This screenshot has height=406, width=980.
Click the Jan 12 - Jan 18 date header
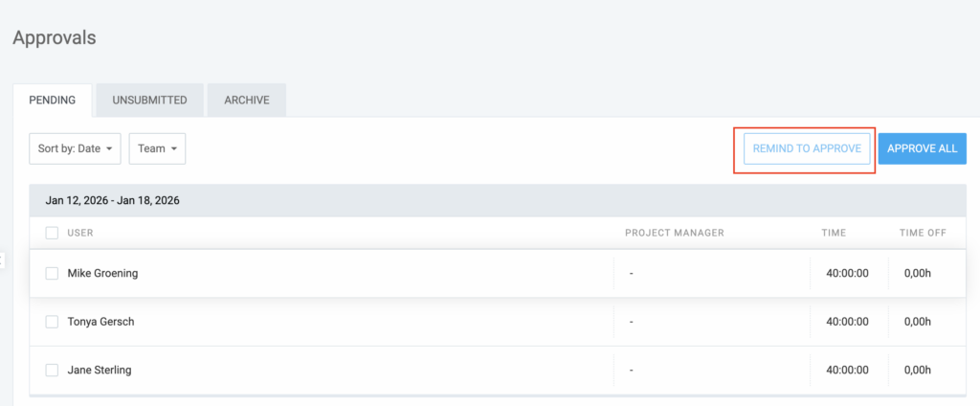tap(113, 201)
